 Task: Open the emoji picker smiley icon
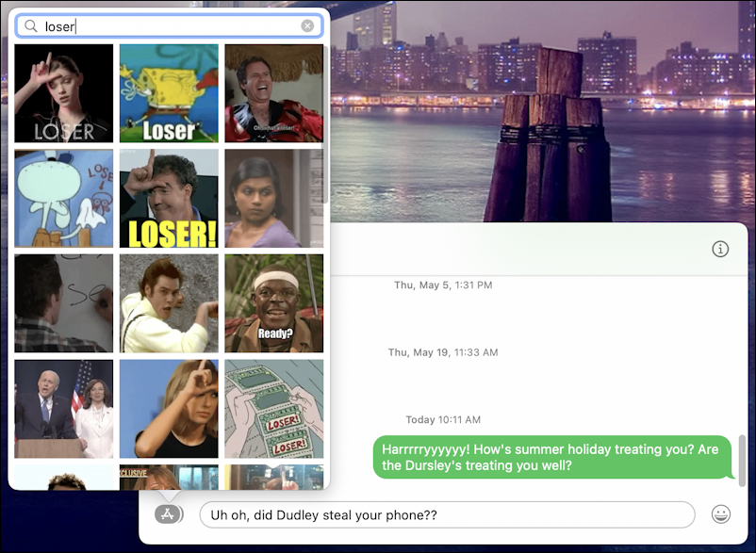[721, 514]
